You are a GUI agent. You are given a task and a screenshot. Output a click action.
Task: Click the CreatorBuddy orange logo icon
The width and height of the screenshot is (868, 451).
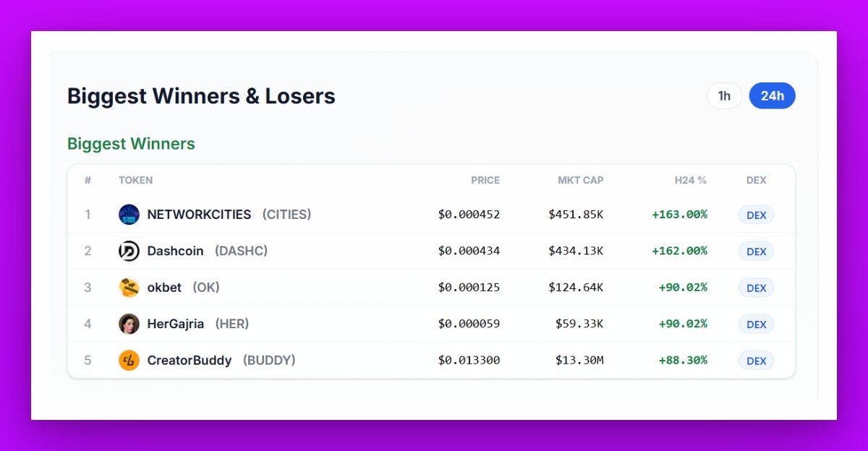(x=129, y=360)
